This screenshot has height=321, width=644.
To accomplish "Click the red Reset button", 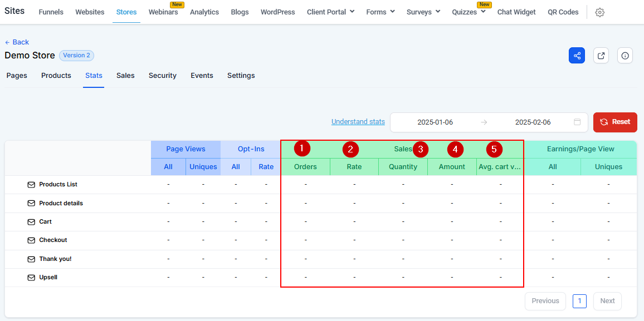I will (615, 122).
